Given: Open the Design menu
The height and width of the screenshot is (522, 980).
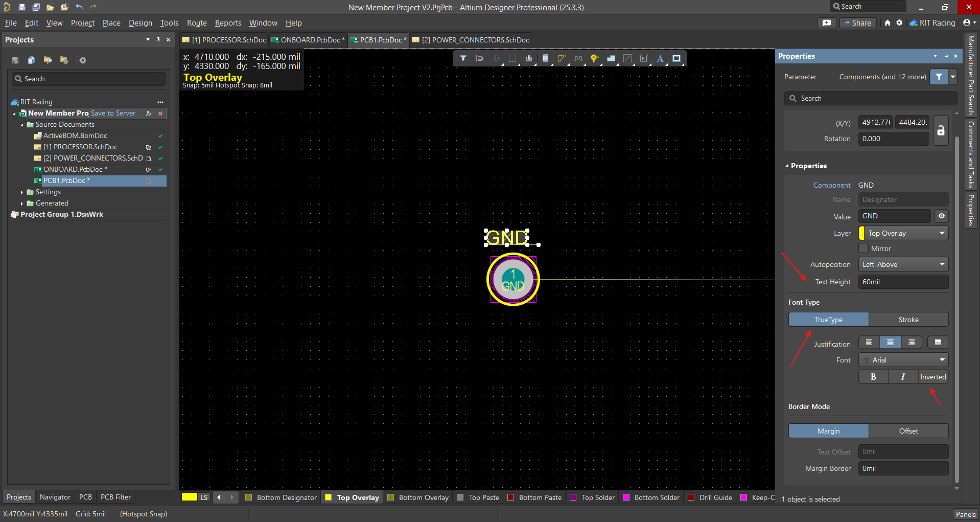Looking at the screenshot, I should point(141,23).
